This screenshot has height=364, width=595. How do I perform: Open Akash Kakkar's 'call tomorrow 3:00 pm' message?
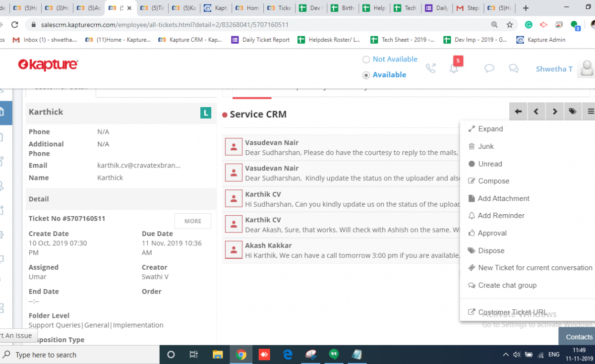[342, 250]
